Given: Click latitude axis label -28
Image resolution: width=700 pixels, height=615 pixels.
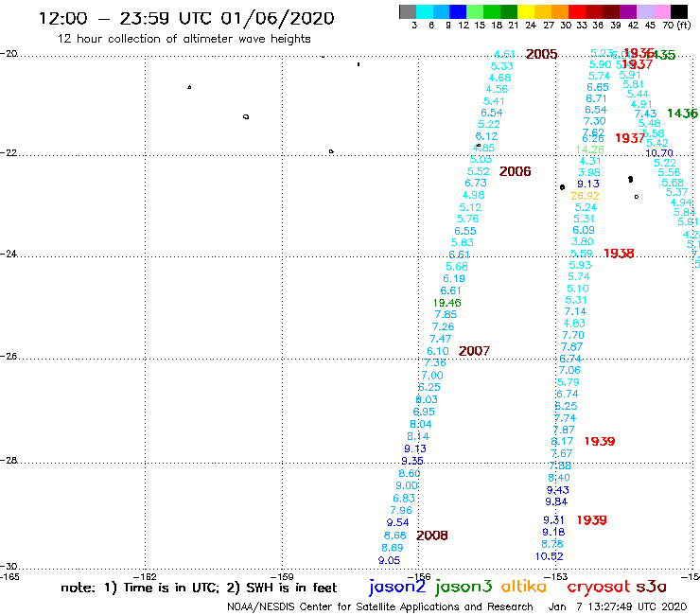Looking at the screenshot, I should pyautogui.click(x=9, y=461).
